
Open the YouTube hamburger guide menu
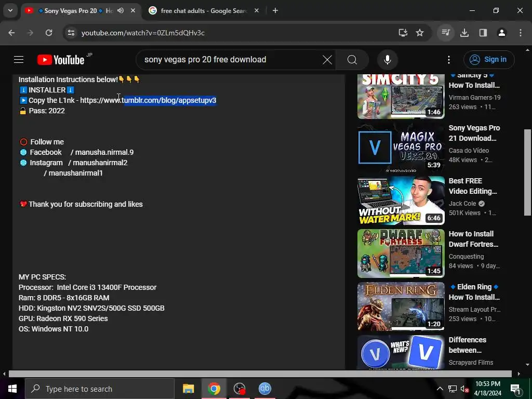click(19, 60)
